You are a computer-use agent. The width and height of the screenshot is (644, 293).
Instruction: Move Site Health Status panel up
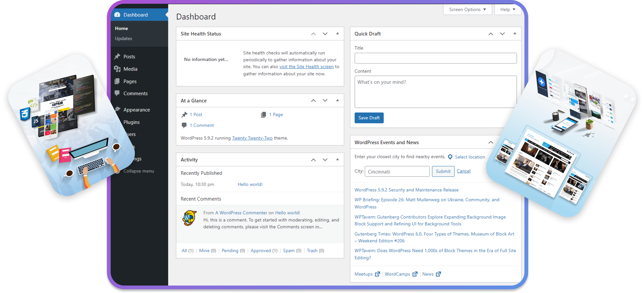(313, 34)
